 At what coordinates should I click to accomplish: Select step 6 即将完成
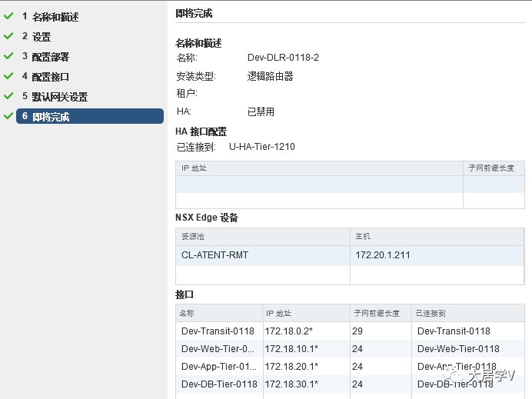(x=50, y=116)
